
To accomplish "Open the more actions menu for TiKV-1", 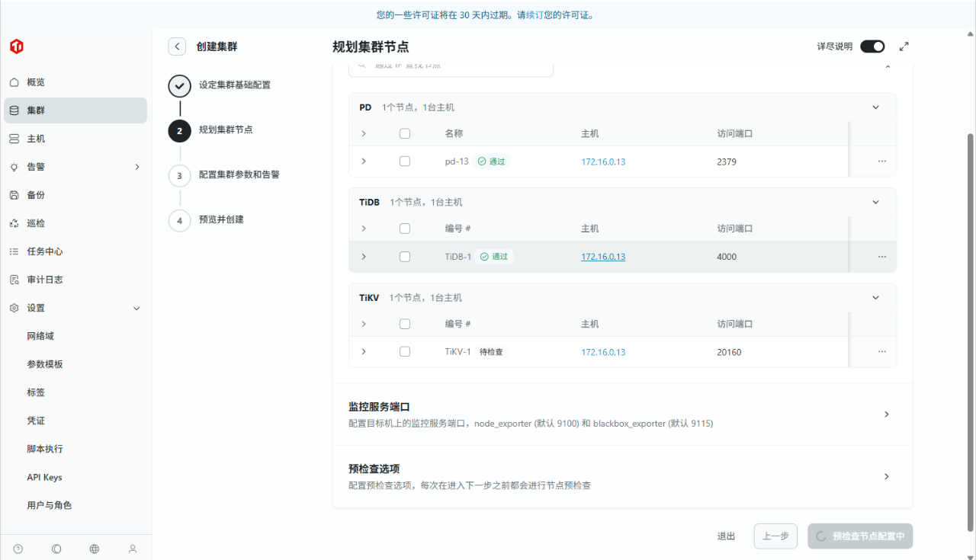I will coord(882,352).
